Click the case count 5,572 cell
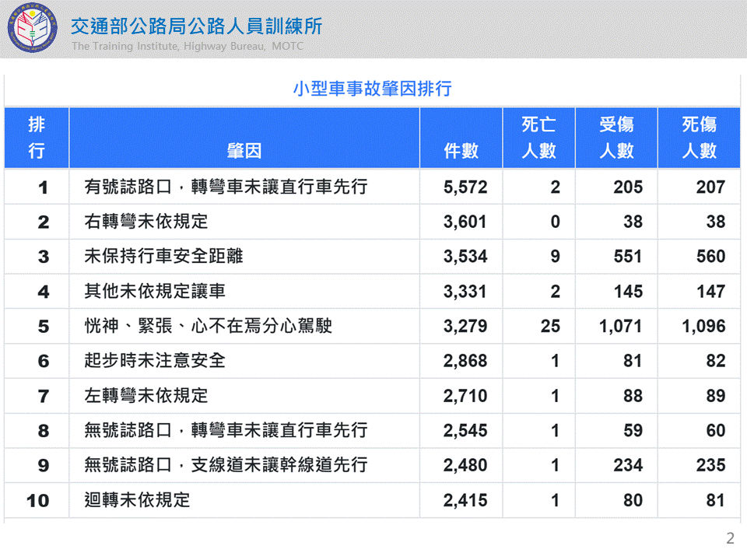 tap(465, 187)
